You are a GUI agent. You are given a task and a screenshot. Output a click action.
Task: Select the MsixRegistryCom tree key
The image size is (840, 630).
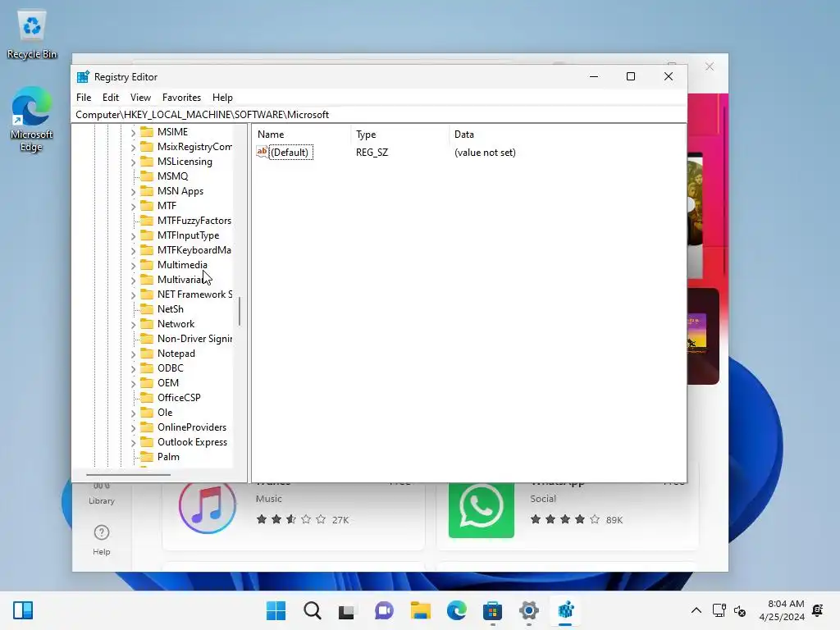tap(194, 147)
